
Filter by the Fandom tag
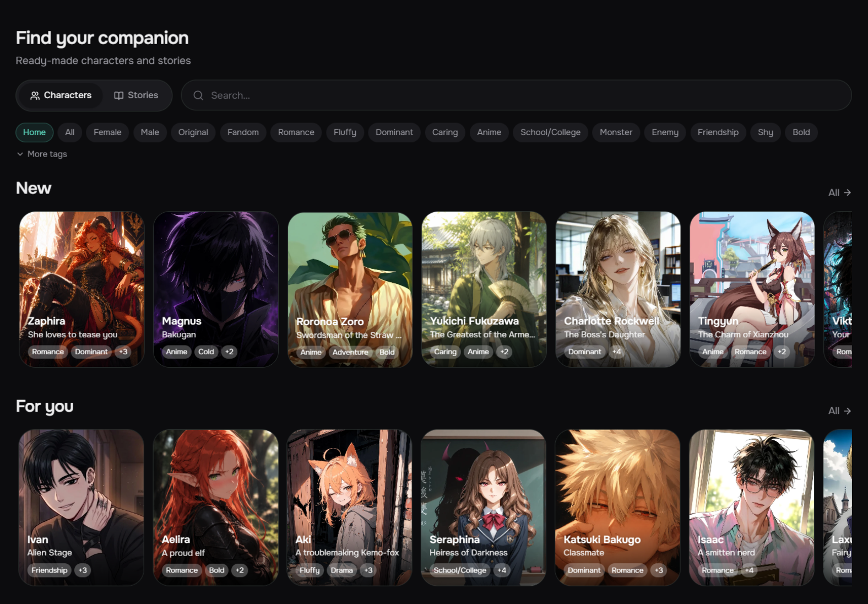[243, 132]
